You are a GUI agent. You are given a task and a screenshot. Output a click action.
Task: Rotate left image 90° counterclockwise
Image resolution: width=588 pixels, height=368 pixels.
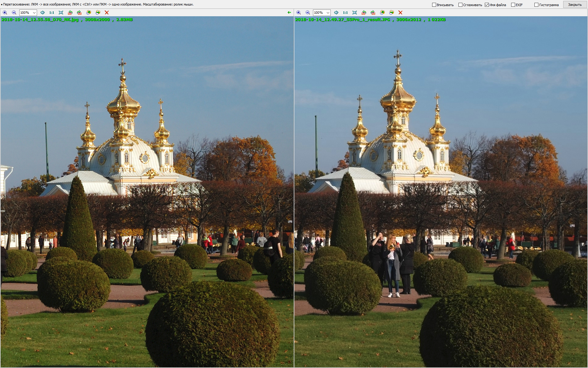click(x=70, y=13)
